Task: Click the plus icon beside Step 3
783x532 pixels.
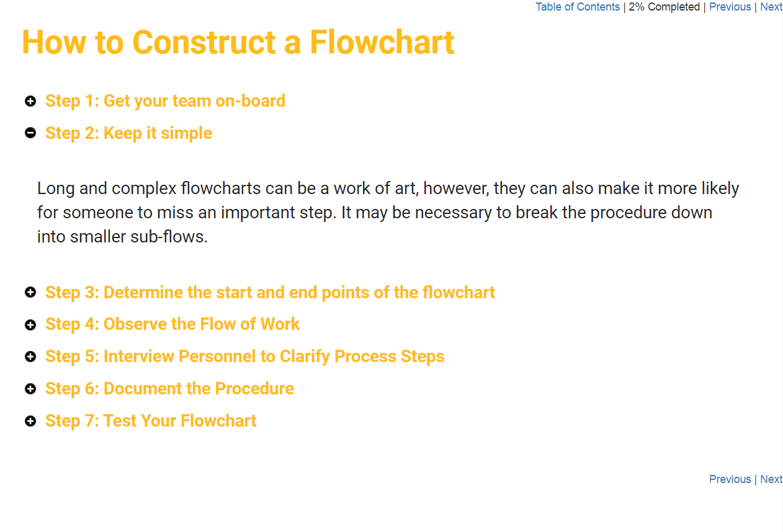Action: point(30,292)
